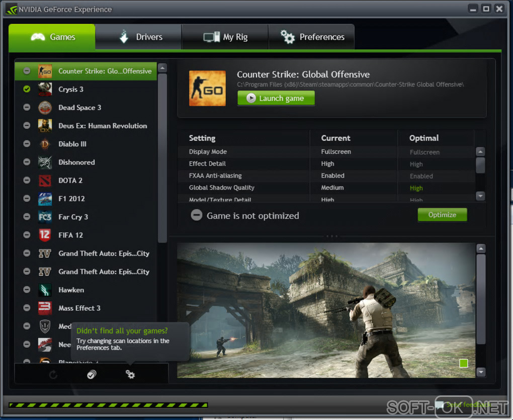Select the FIFA 12 icon
Screen dimensions: 513x420
point(45,235)
